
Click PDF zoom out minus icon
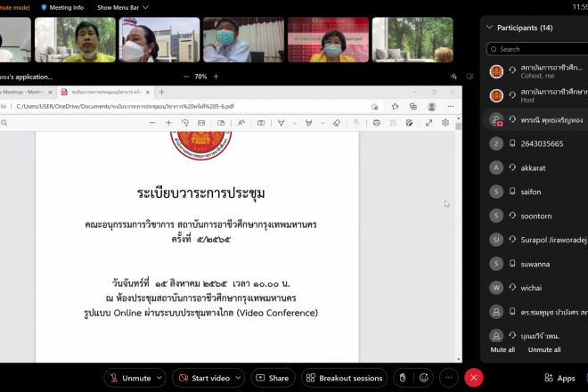coord(151,123)
